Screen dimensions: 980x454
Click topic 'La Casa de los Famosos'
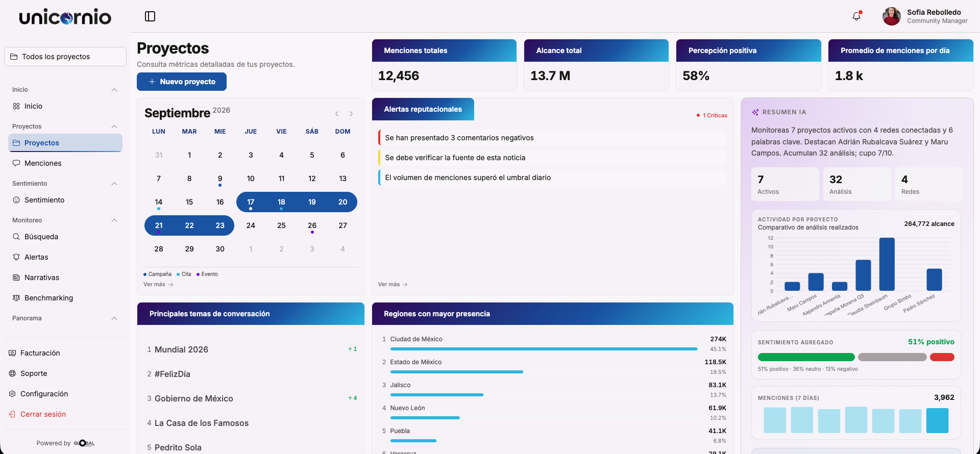click(x=202, y=423)
